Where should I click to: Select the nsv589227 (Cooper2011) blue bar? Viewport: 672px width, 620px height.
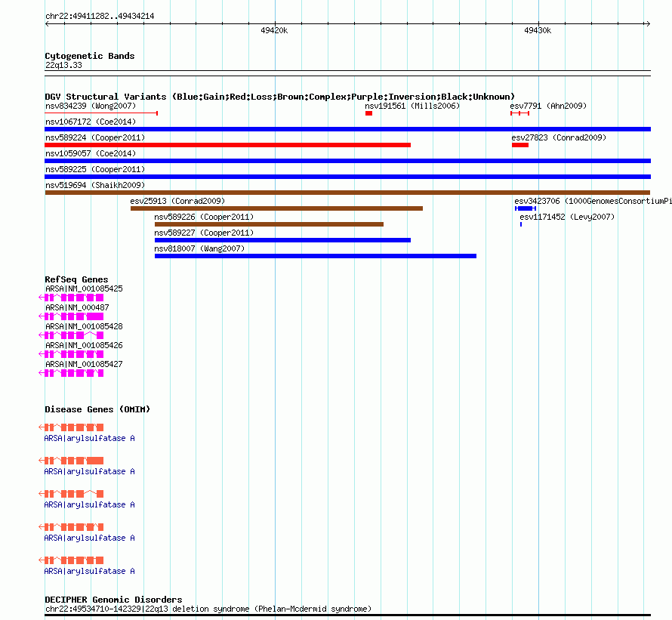pyautogui.click(x=282, y=240)
